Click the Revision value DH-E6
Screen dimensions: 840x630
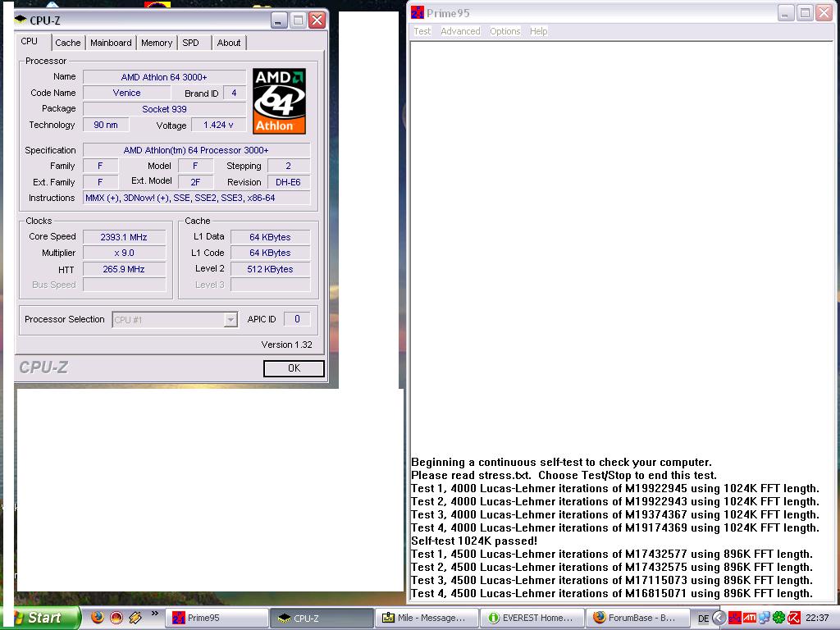tap(289, 182)
